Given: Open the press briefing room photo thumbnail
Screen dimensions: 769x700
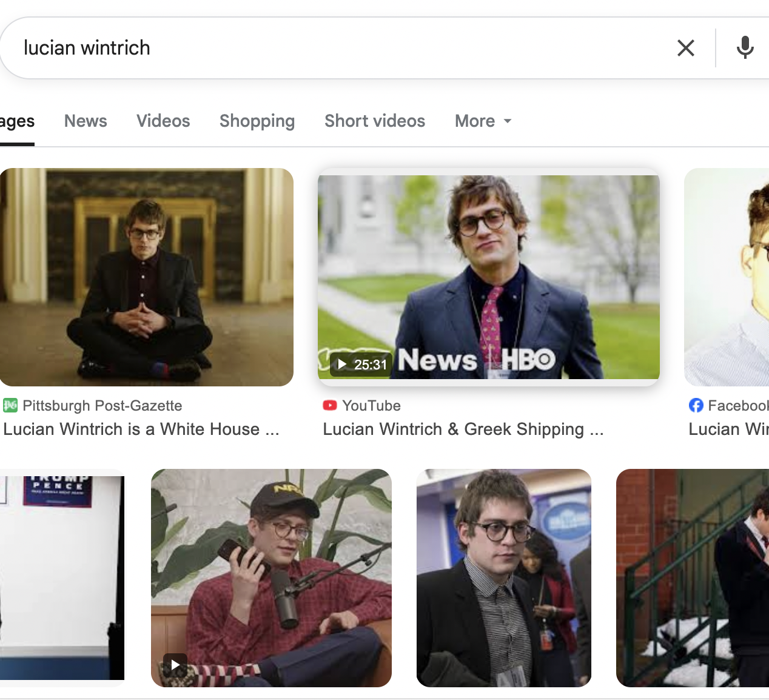Looking at the screenshot, I should (x=504, y=578).
